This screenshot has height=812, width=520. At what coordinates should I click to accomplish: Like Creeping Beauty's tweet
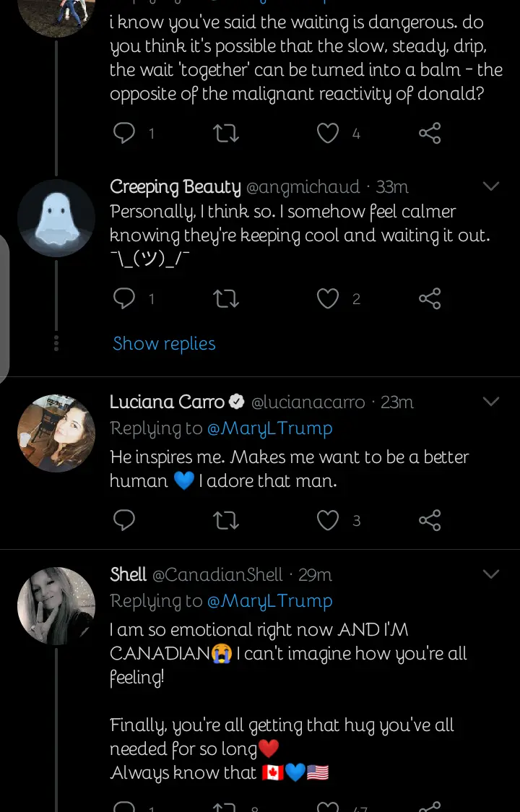[328, 298]
